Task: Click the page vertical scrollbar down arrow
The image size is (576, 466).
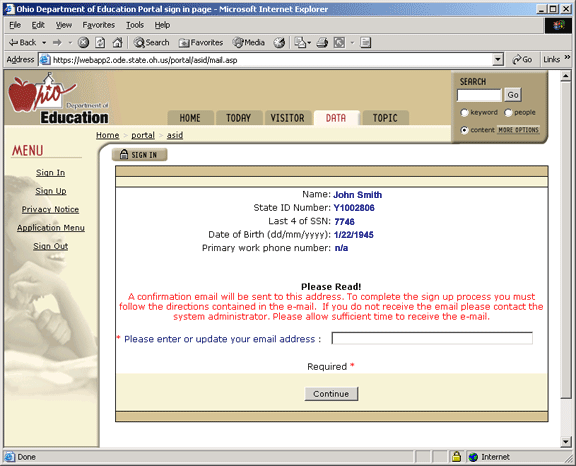Action: [x=565, y=442]
